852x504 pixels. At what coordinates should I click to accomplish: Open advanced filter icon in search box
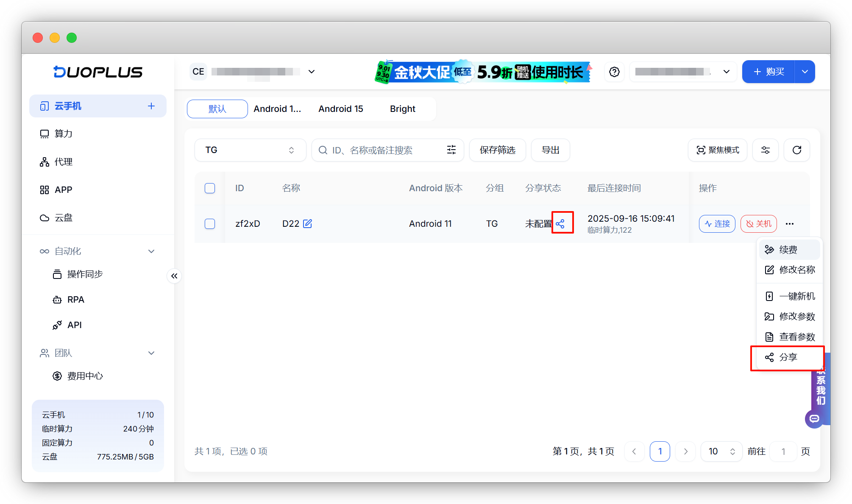pos(451,150)
